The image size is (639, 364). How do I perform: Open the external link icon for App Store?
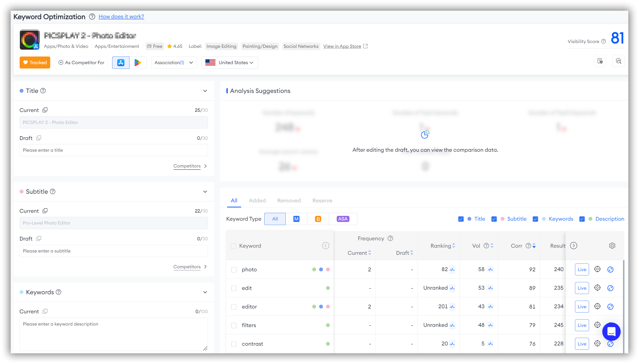[366, 46]
